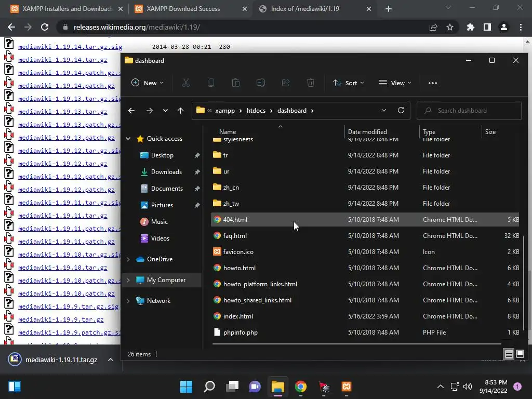Collapse the Quick access tree node
This screenshot has height=399, width=532.
128,138
